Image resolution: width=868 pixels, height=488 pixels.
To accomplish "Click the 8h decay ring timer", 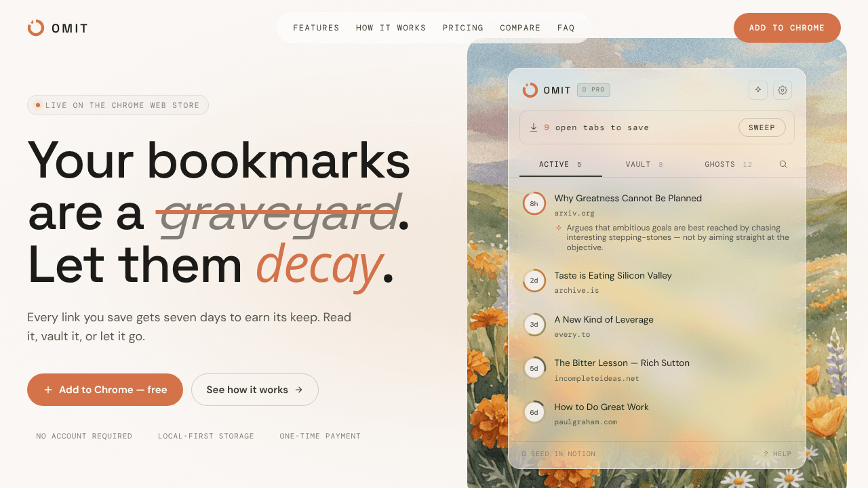I will [534, 203].
